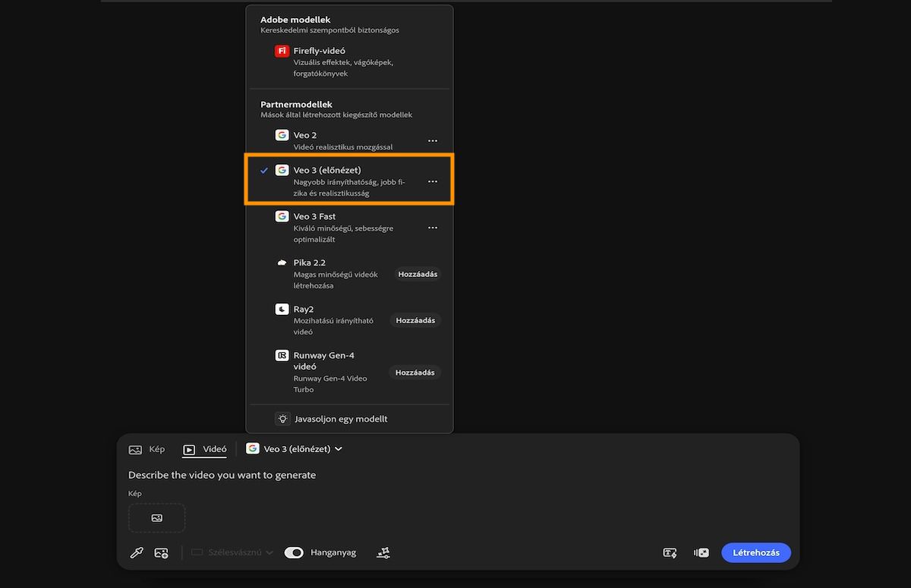
Task: Click the Runway logo icon
Action: click(x=282, y=355)
